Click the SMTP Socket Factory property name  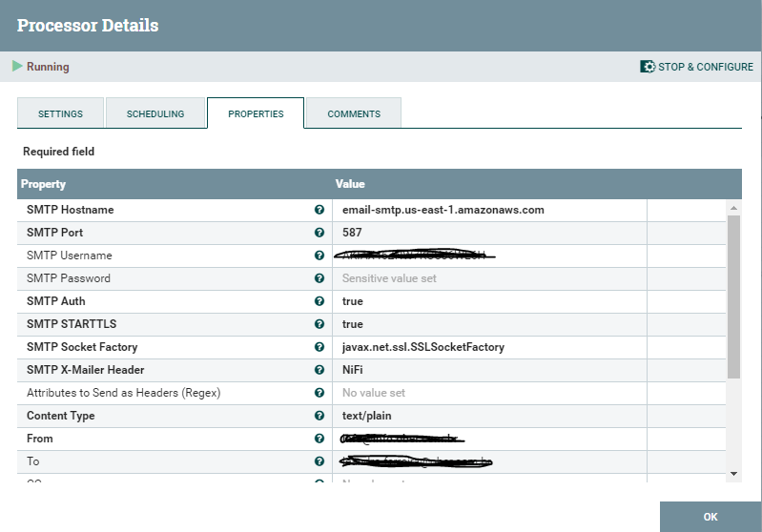click(x=82, y=346)
